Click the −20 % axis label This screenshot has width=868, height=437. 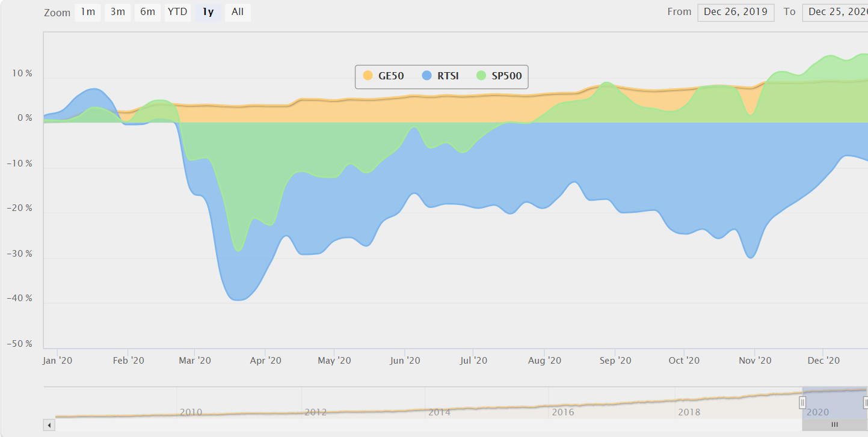tap(19, 209)
